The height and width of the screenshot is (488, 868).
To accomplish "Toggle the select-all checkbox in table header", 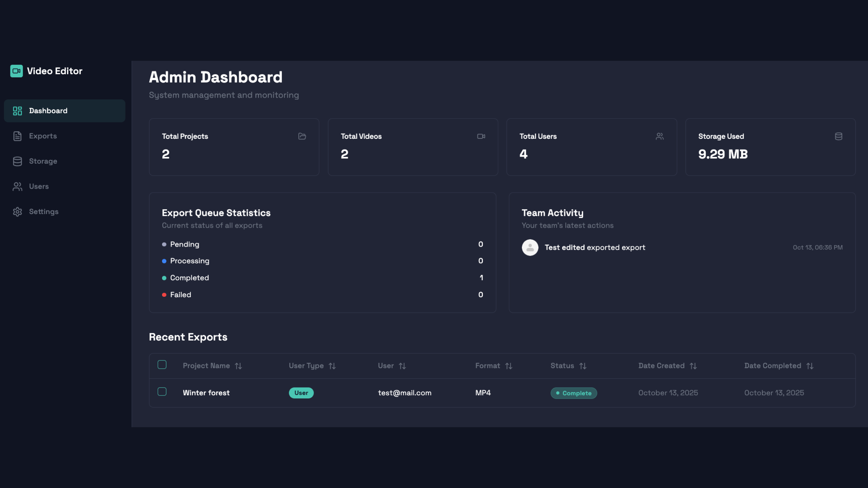I will (162, 365).
